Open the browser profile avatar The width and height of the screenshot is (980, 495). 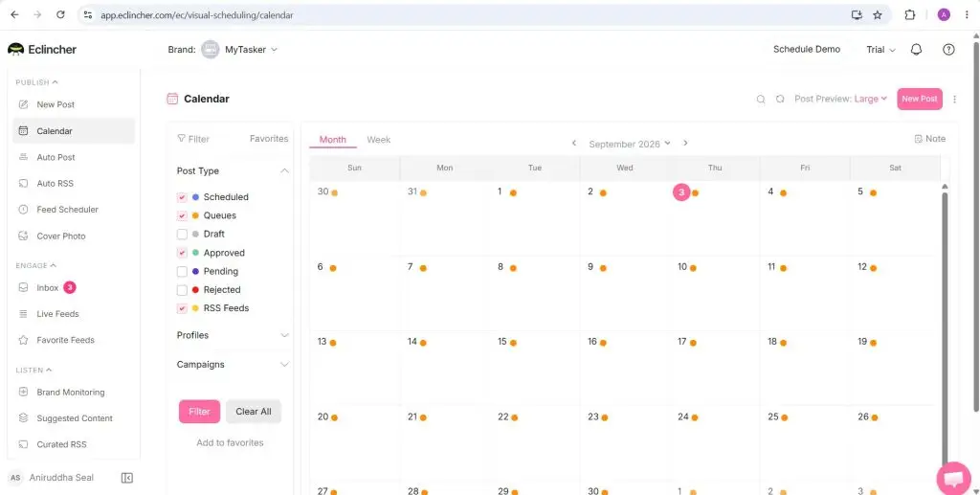[944, 15]
